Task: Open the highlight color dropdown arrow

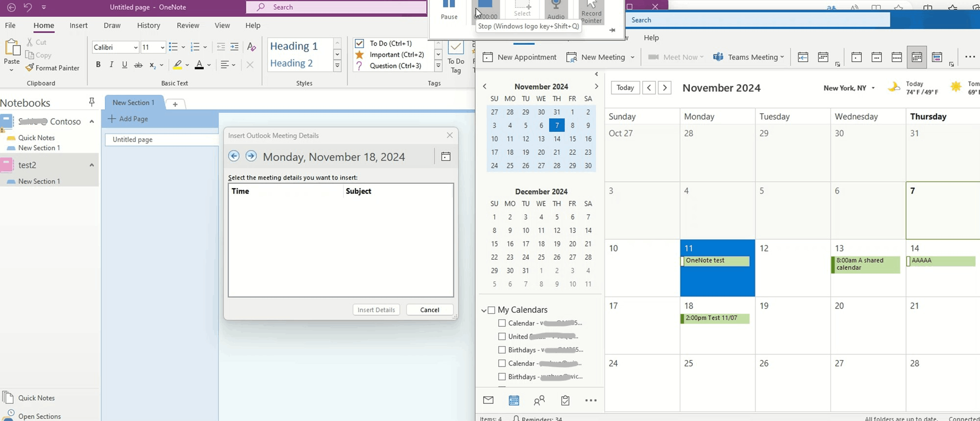Action: 187,65
